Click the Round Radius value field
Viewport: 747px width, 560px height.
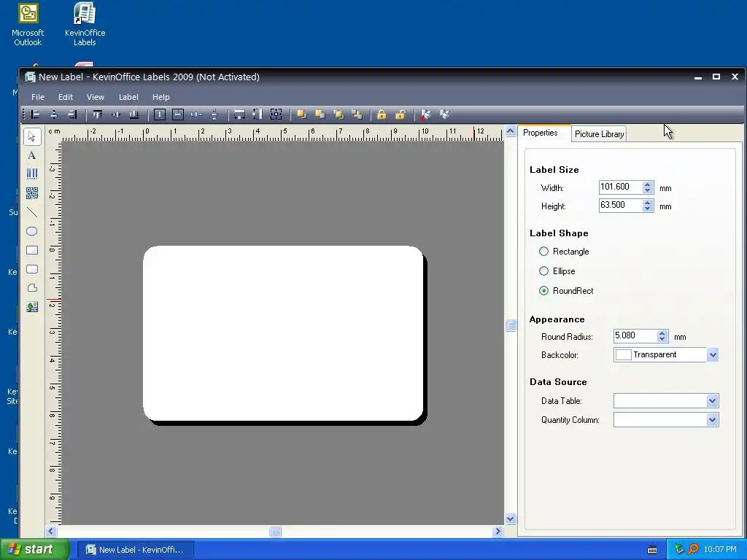635,336
